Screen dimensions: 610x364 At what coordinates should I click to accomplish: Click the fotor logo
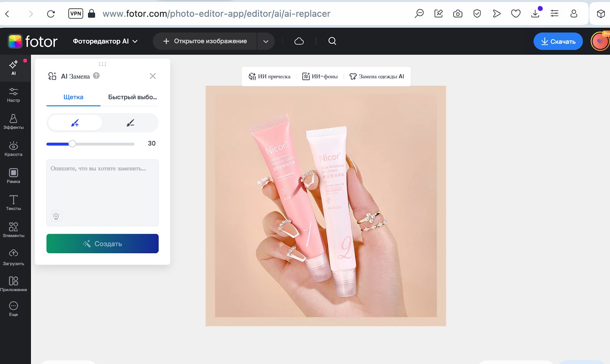click(33, 41)
